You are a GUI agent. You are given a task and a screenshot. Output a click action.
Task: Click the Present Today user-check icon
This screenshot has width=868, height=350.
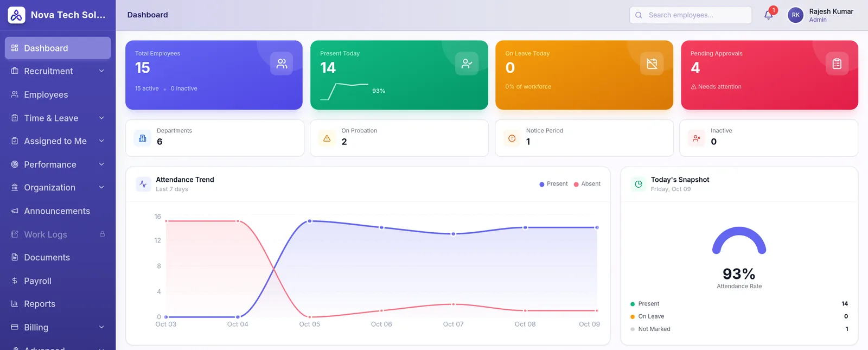tap(467, 63)
